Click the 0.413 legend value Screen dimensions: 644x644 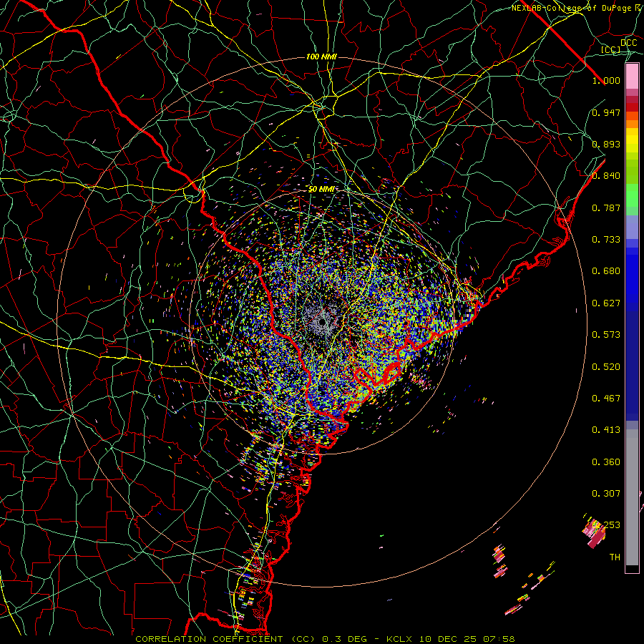coord(606,430)
